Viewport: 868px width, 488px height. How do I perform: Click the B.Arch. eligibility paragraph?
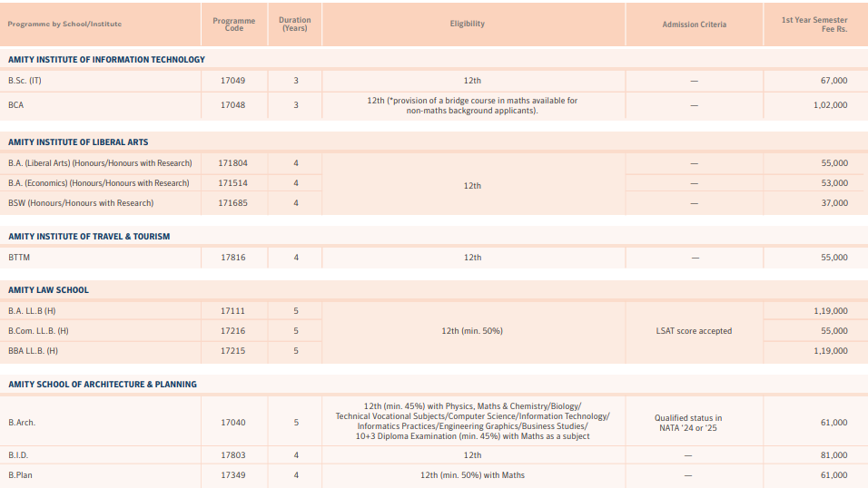[472, 422]
